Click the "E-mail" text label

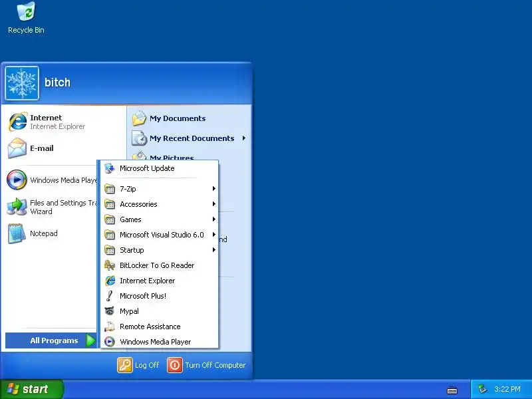pyautogui.click(x=42, y=148)
